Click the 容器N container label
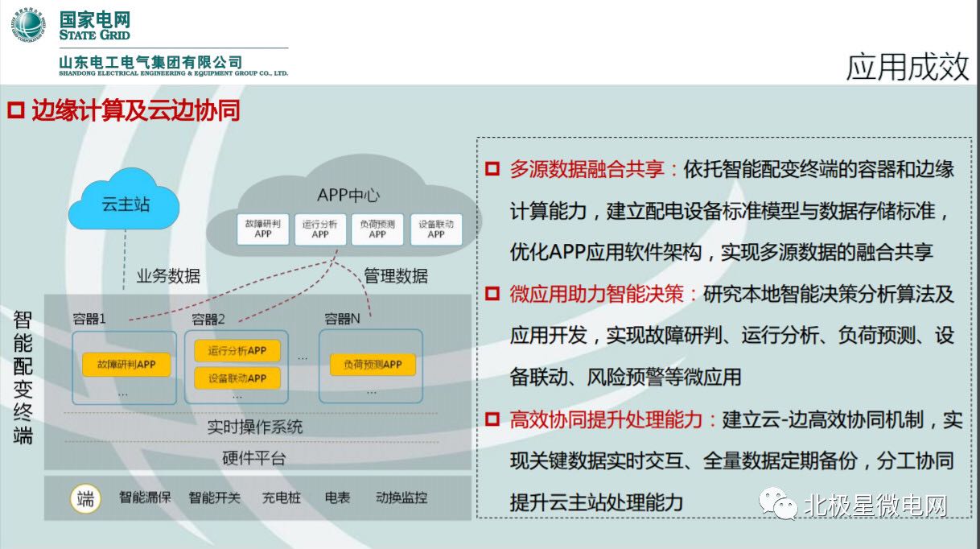 342,319
